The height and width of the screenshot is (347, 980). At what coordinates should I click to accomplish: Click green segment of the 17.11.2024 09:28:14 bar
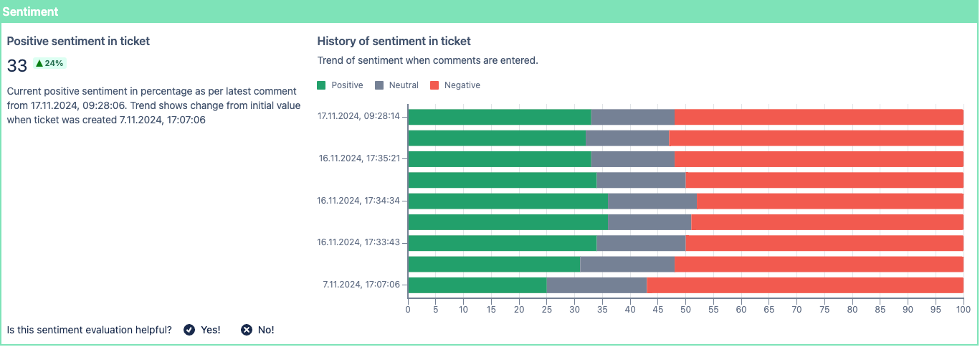(x=499, y=117)
